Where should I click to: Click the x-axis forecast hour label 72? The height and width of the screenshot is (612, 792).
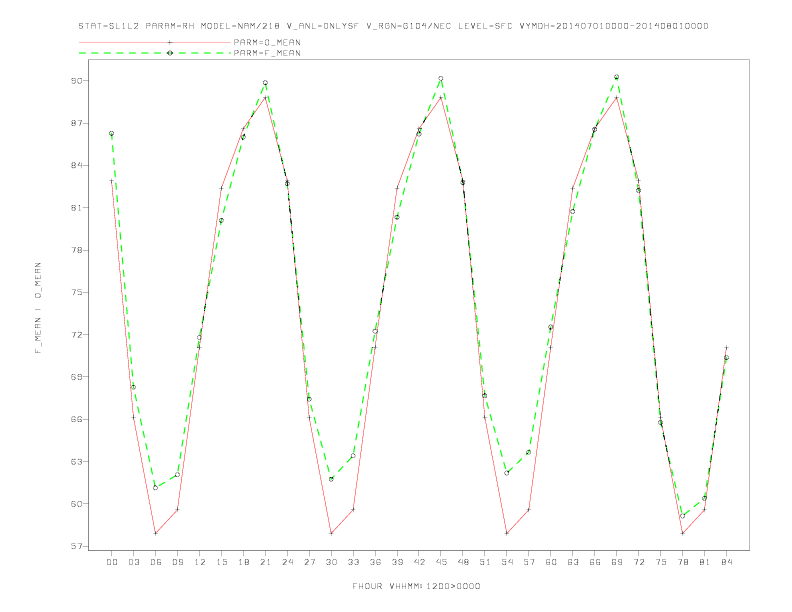pos(638,562)
